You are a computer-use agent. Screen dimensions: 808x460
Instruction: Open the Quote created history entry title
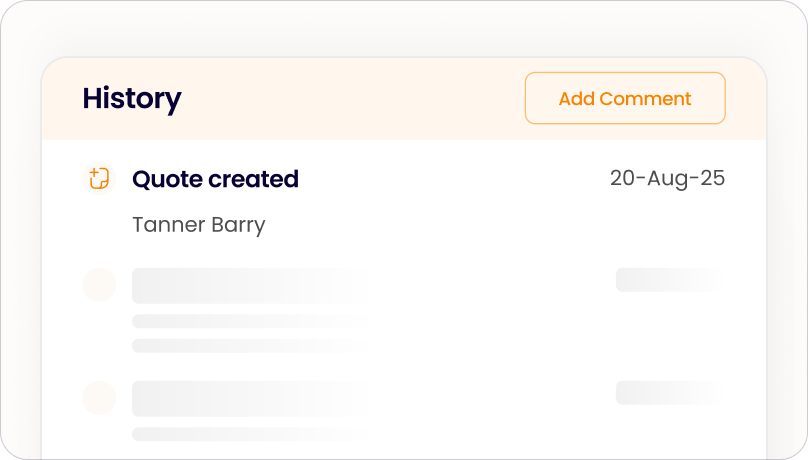(x=215, y=180)
